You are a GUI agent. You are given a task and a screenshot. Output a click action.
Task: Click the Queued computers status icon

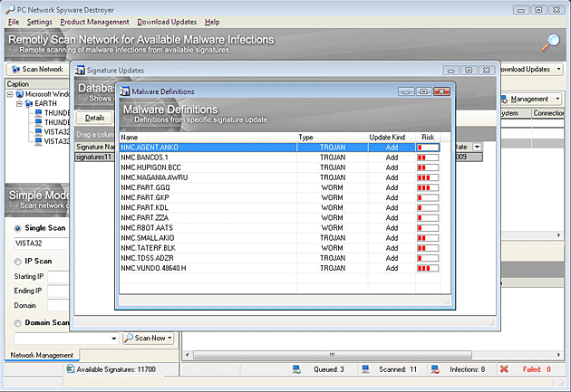point(296,369)
